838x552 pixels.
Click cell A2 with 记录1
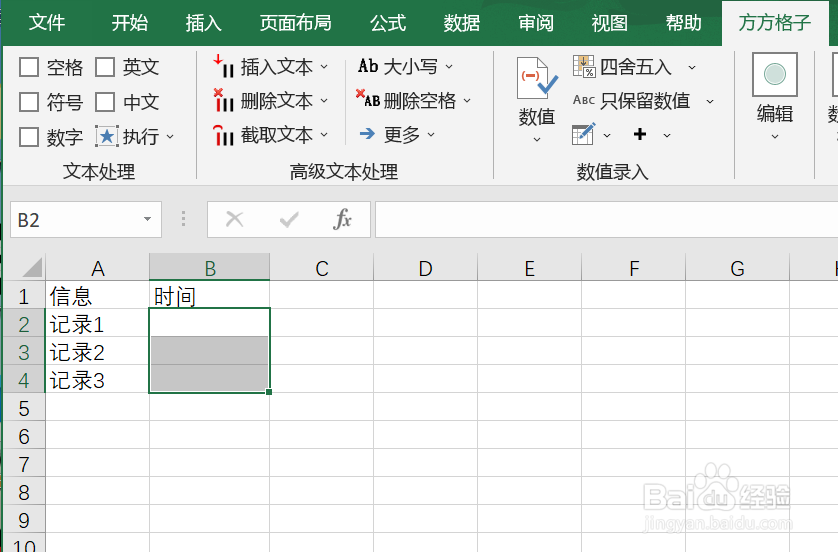pos(97,323)
